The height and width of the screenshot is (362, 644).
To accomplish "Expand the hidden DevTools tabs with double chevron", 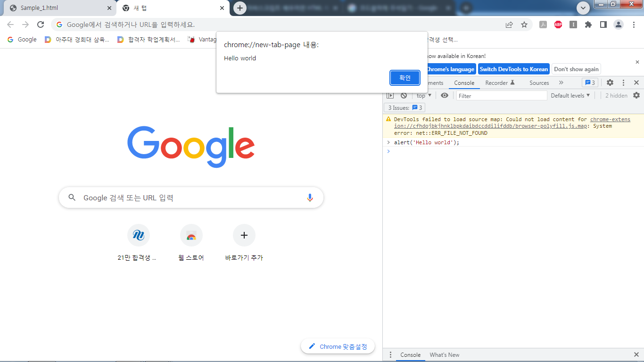I will [561, 82].
